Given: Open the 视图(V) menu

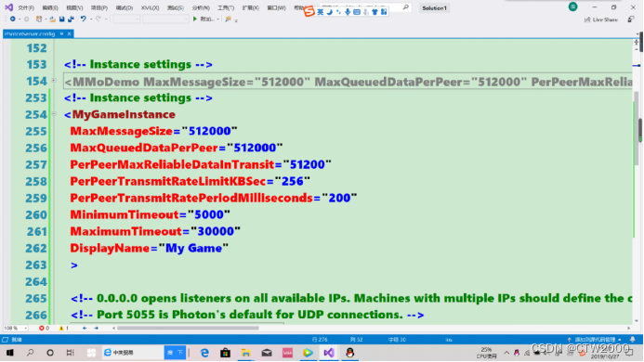Looking at the screenshot, I should 74,7.
